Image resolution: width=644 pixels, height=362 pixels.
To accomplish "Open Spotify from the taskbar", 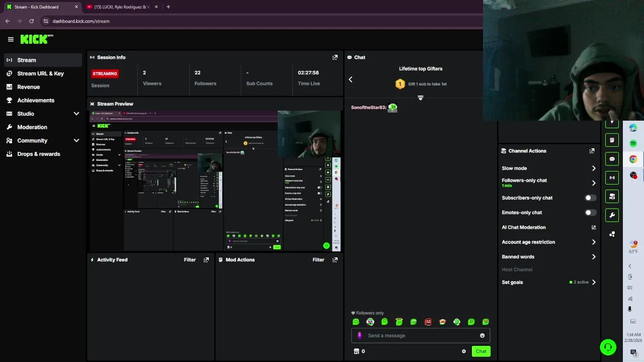I will click(633, 143).
